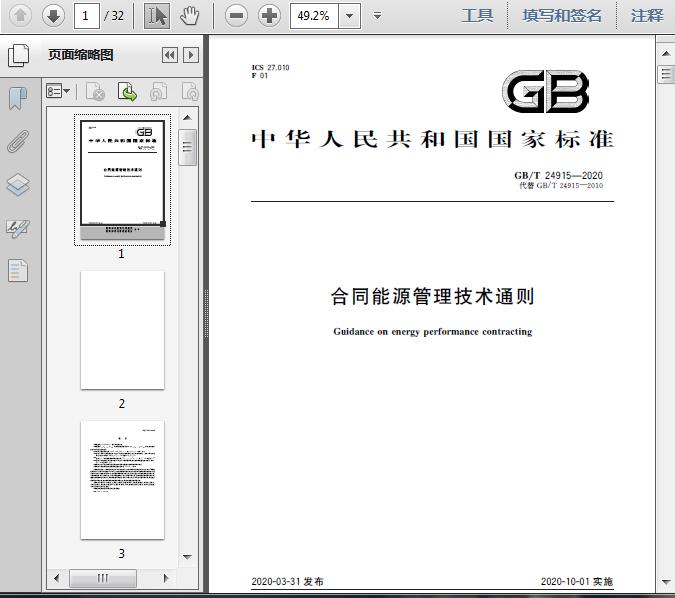The height and width of the screenshot is (598, 675).
Task: Open thumbnail panel options menu
Action: pos(58,92)
